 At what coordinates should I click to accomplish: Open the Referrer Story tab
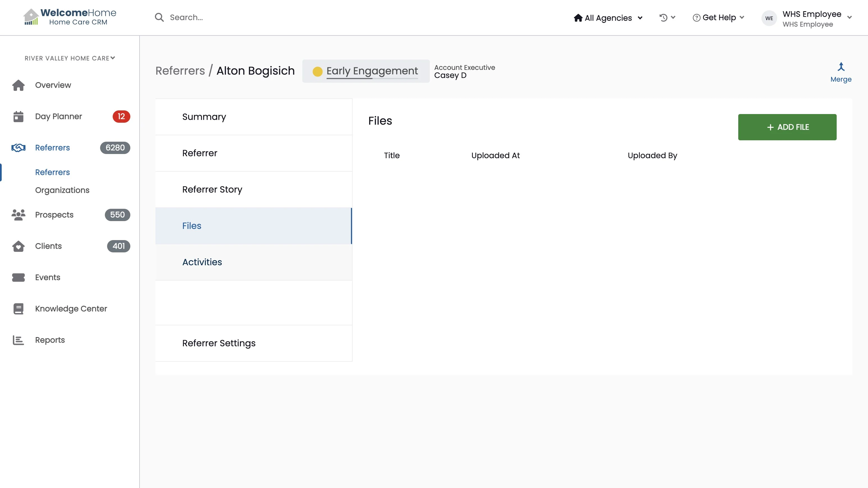212,189
